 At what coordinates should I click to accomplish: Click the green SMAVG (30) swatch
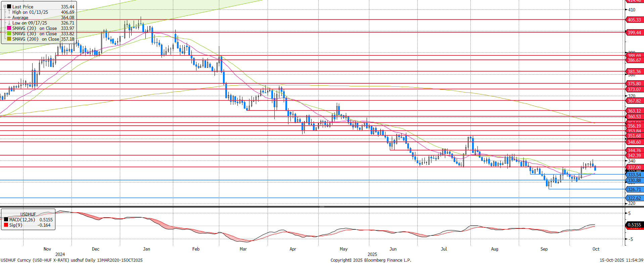tap(9, 34)
